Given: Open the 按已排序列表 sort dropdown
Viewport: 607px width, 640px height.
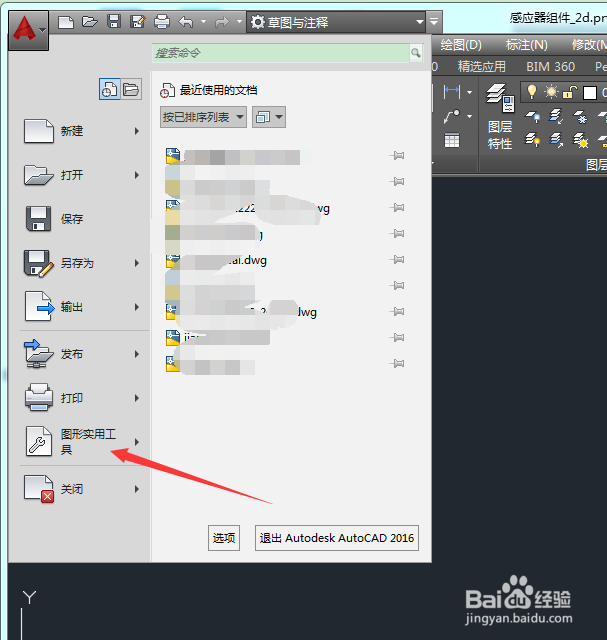Looking at the screenshot, I should (x=203, y=117).
